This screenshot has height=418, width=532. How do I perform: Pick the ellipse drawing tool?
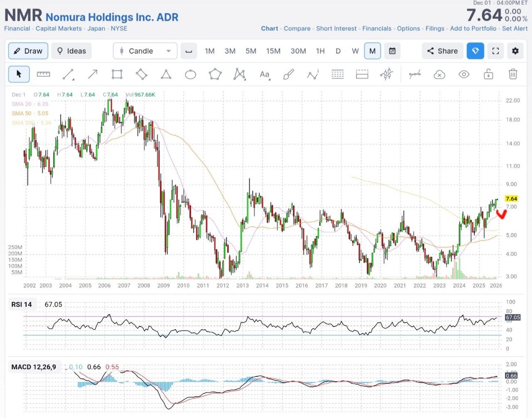[191, 75]
